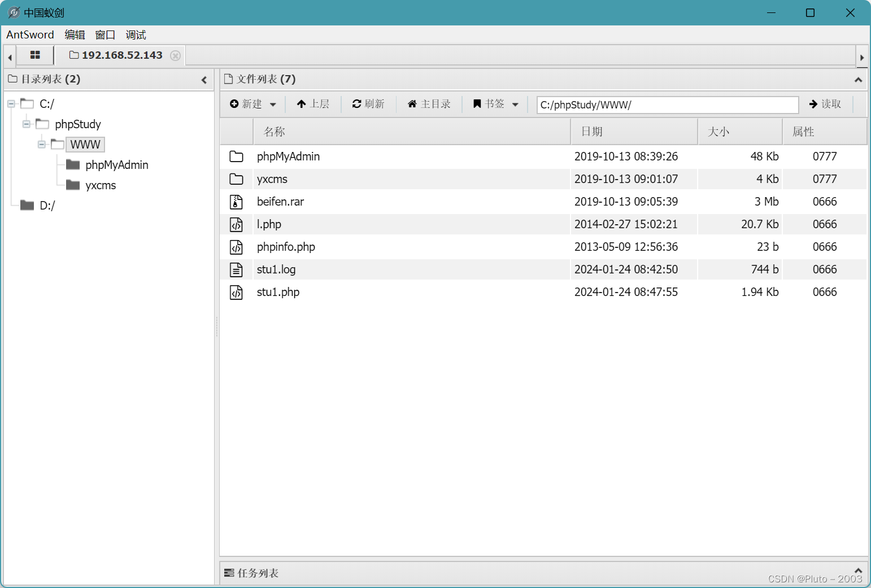Image resolution: width=871 pixels, height=588 pixels.
Task: Collapse the 目录列表 panel with its chevron
Action: [x=204, y=80]
